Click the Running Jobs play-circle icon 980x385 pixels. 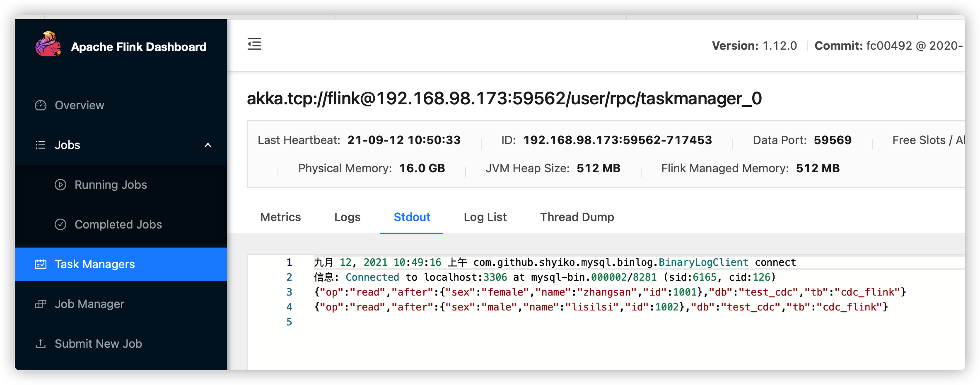coord(60,185)
